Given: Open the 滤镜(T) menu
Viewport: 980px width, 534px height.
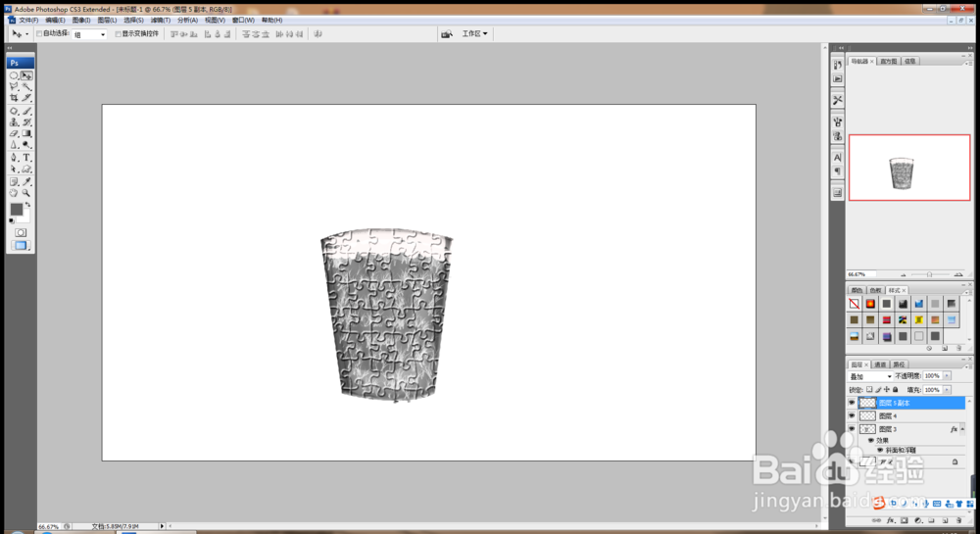Looking at the screenshot, I should point(161,20).
